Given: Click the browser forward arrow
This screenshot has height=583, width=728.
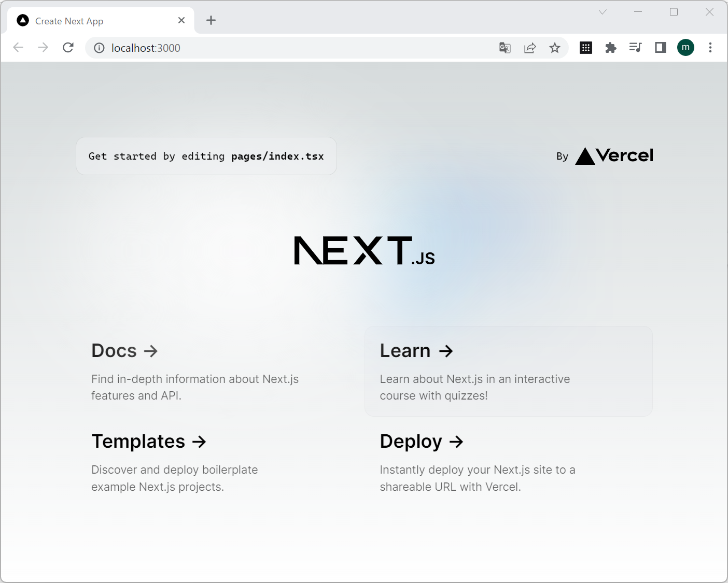Looking at the screenshot, I should click(x=43, y=48).
